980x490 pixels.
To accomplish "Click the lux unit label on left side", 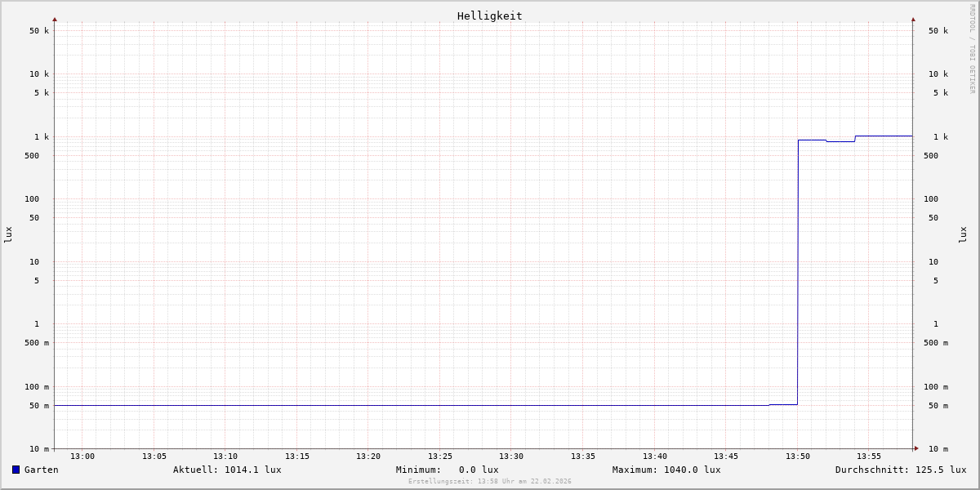I will click(8, 234).
